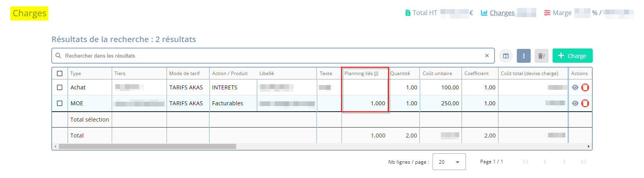644x178 pixels.
Task: Click the horizontal table scrollbar thumb
Action: (x=147, y=147)
